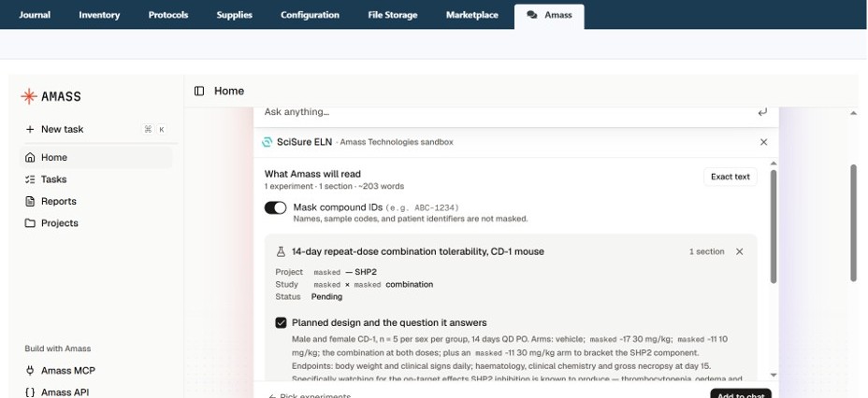Click the inner panel scroll up arrow
The image size is (868, 398).
point(774,163)
